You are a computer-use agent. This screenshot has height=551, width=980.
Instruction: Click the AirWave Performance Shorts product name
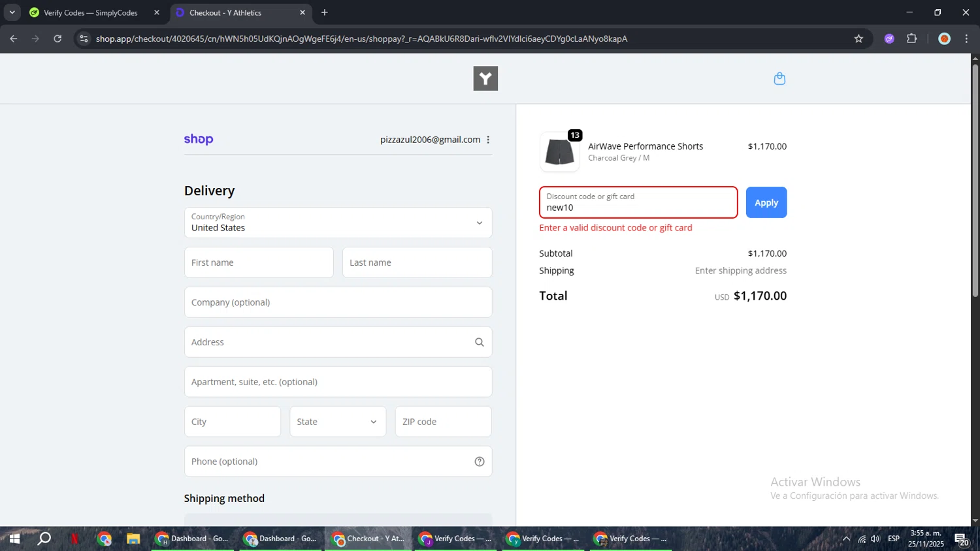coord(645,146)
